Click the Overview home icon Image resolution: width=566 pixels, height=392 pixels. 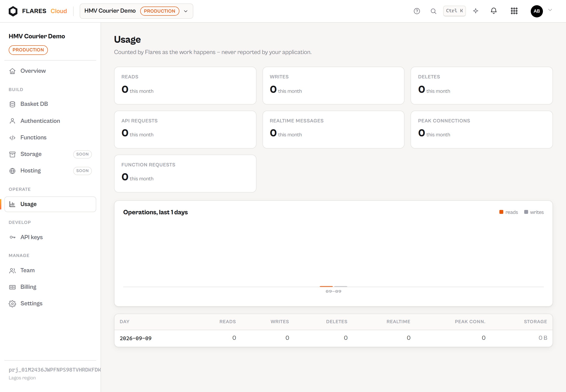(12, 71)
